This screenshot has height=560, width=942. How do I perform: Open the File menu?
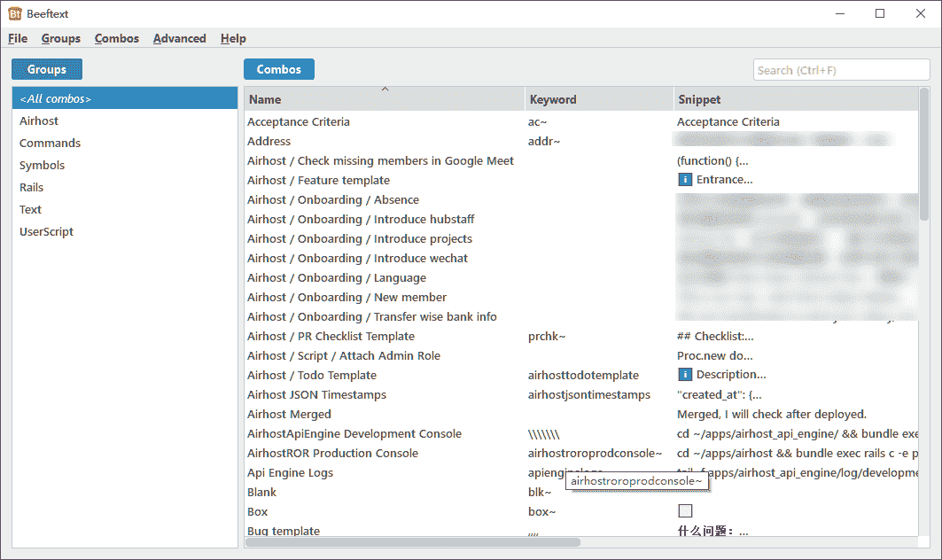(x=18, y=39)
